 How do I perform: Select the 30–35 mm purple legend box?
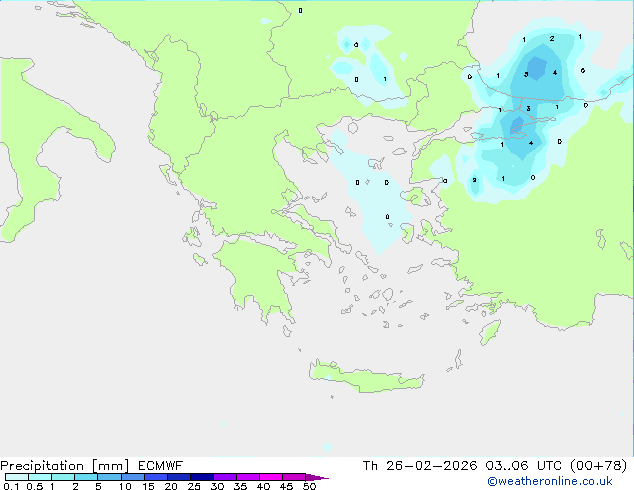[225, 477]
